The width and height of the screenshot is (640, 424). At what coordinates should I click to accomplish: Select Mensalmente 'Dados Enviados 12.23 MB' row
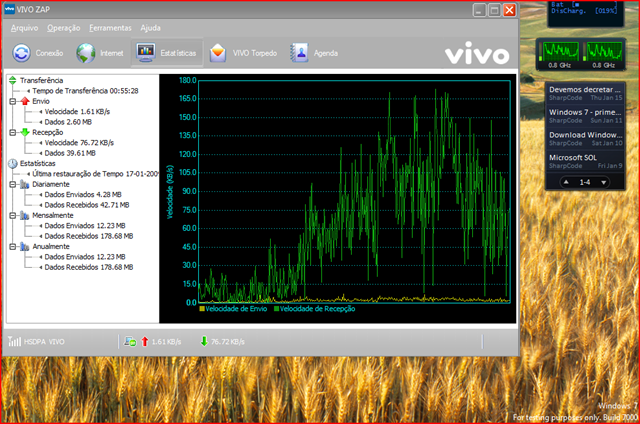(84, 226)
